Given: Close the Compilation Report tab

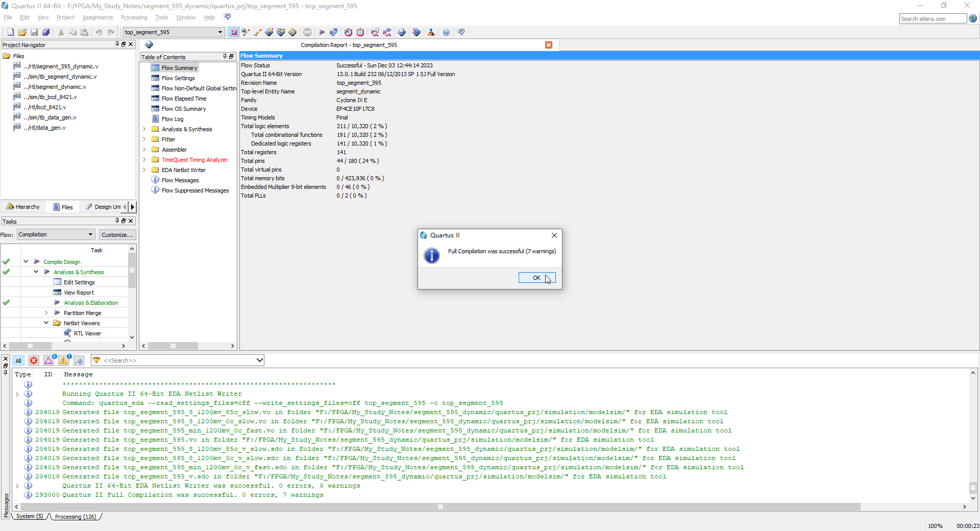Looking at the screenshot, I should click(x=549, y=45).
